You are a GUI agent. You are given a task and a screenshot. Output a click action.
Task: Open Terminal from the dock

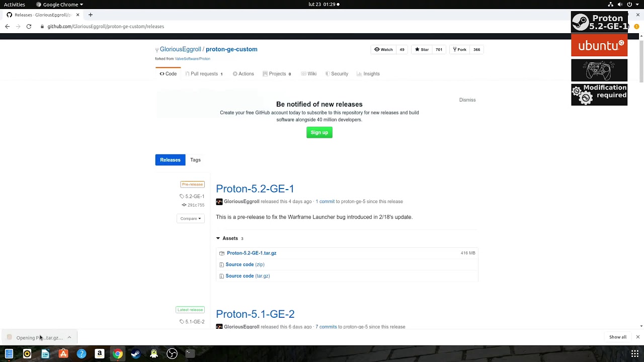[x=190, y=354]
